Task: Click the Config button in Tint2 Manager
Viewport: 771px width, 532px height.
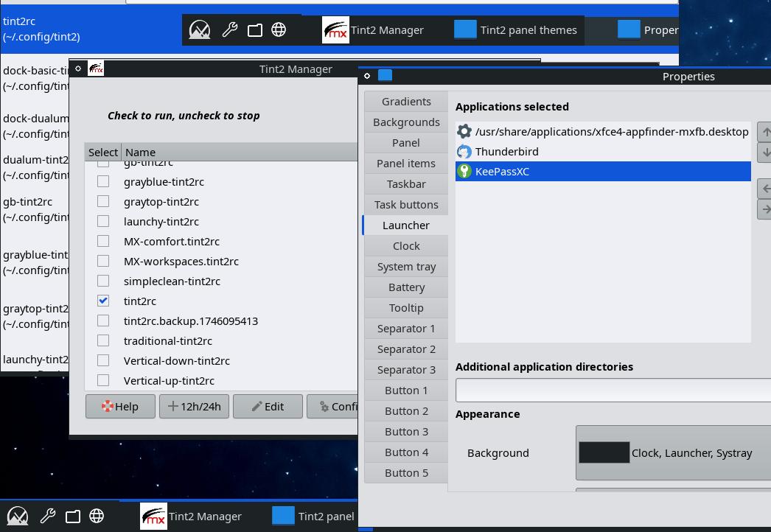Action: tap(332, 407)
